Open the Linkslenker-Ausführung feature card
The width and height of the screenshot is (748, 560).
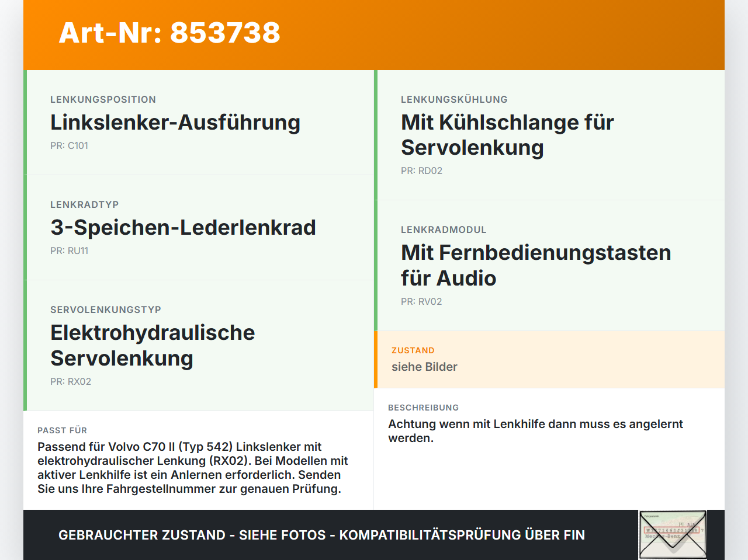coord(199,123)
